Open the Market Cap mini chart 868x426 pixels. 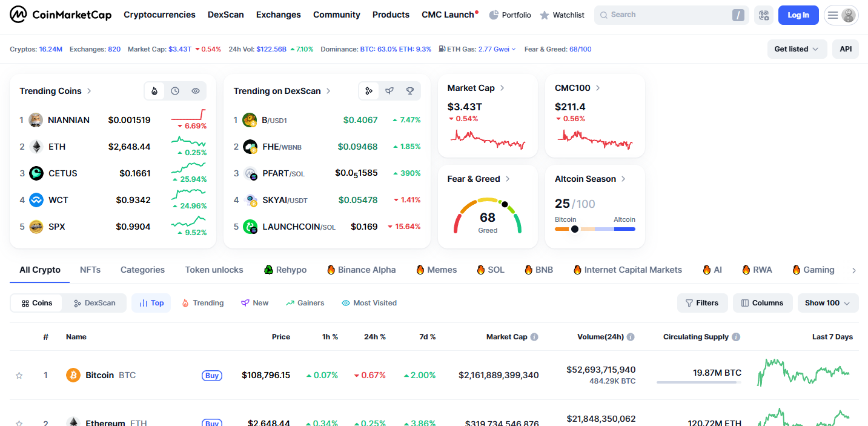(x=488, y=140)
